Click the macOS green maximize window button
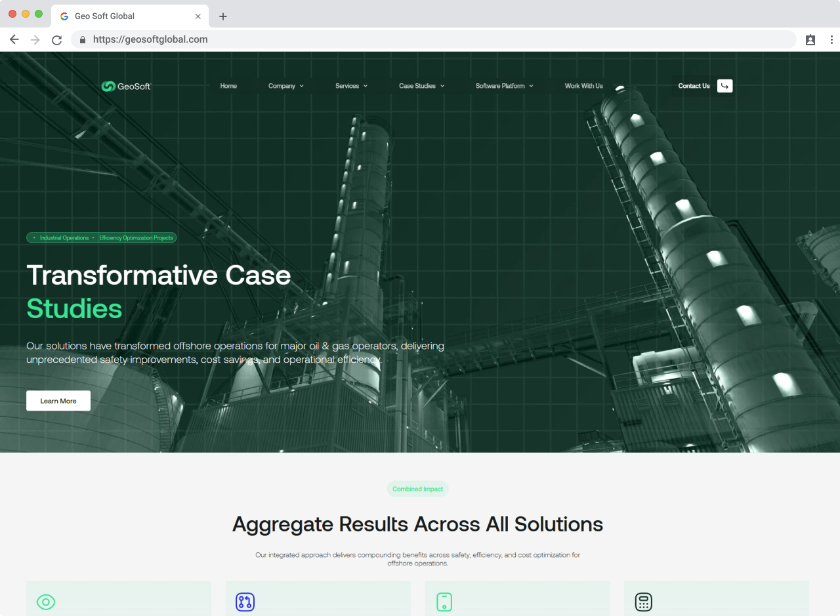Image resolution: width=840 pixels, height=616 pixels. (39, 14)
